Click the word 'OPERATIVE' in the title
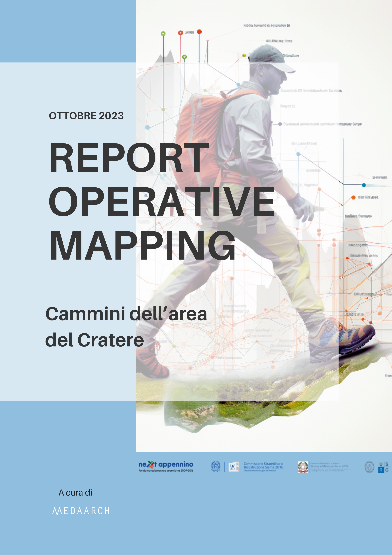 point(162,201)
